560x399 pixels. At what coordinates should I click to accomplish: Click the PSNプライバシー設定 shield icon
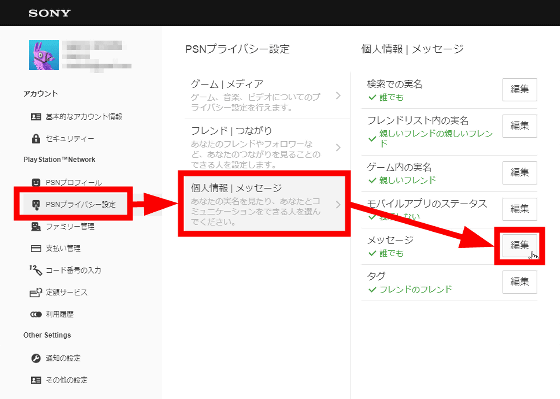click(x=36, y=205)
